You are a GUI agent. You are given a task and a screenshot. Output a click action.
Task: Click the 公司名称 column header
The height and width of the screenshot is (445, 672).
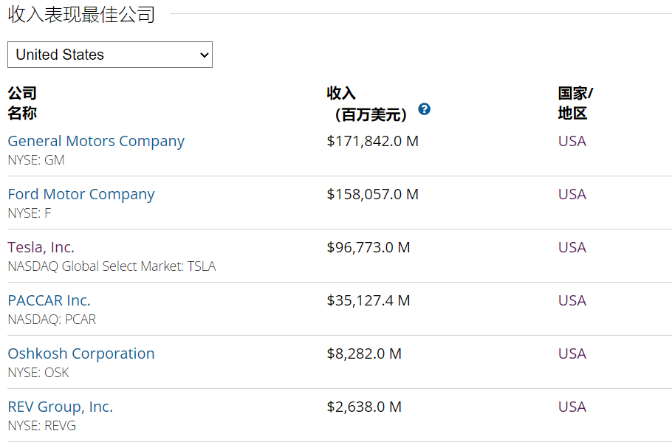pos(22,103)
